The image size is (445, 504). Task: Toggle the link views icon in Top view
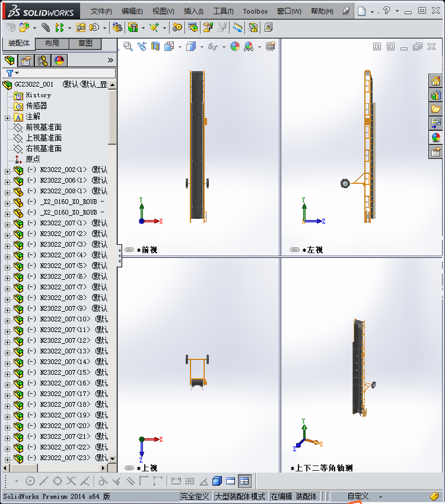point(129,468)
